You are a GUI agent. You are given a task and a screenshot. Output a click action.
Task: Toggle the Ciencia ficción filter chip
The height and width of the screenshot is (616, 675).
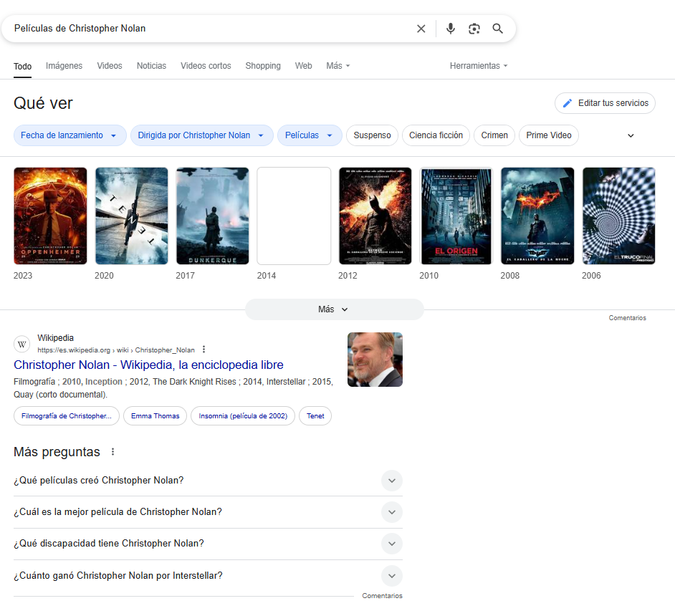click(x=436, y=135)
